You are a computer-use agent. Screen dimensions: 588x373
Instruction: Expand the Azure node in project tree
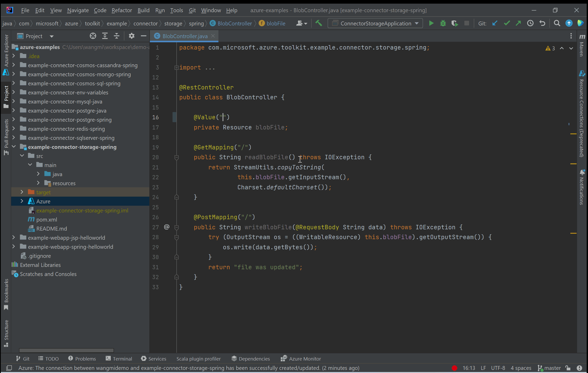tap(22, 201)
